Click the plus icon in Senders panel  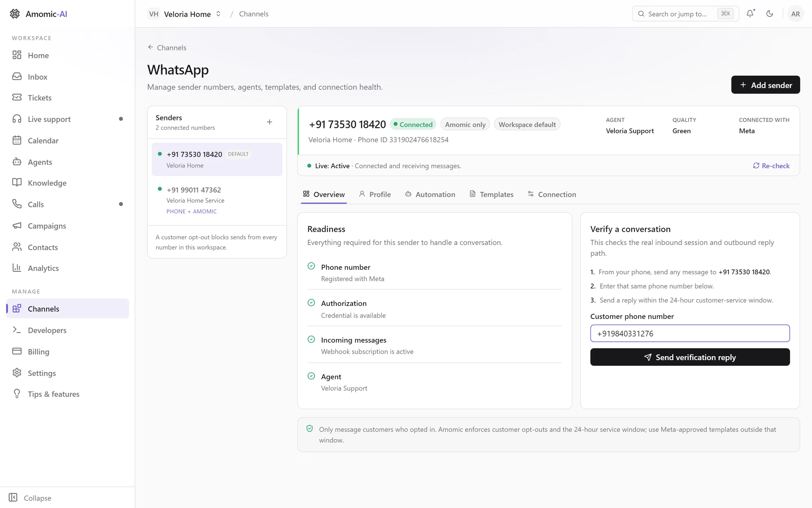coord(270,122)
